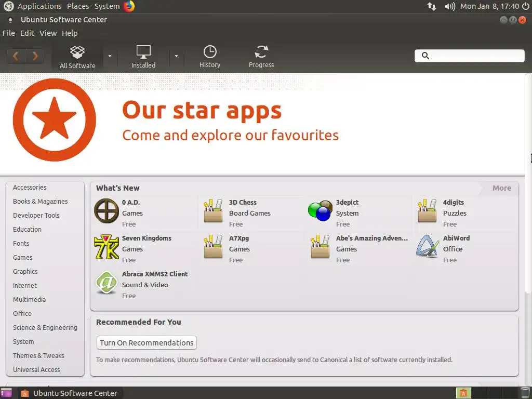Screen dimensions: 532x399
Task: Click the date and time clock
Action: pos(489,6)
